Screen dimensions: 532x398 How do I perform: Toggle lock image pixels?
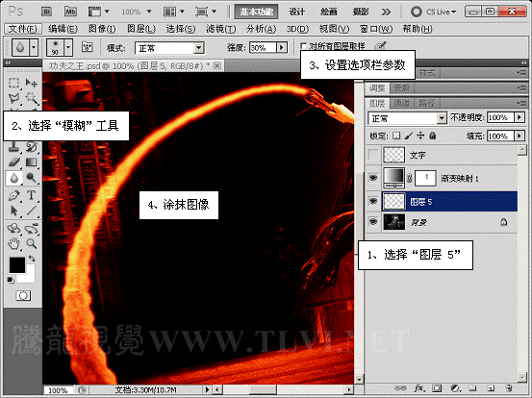coord(409,136)
